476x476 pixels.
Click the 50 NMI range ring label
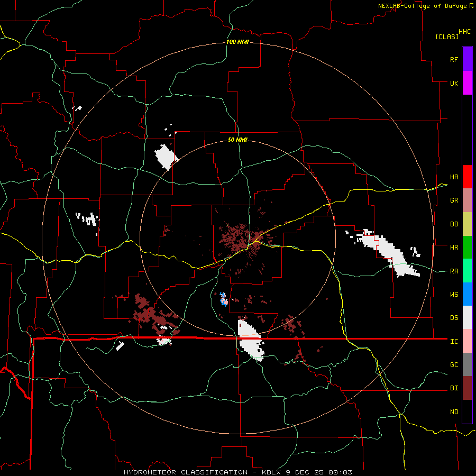coord(237,140)
